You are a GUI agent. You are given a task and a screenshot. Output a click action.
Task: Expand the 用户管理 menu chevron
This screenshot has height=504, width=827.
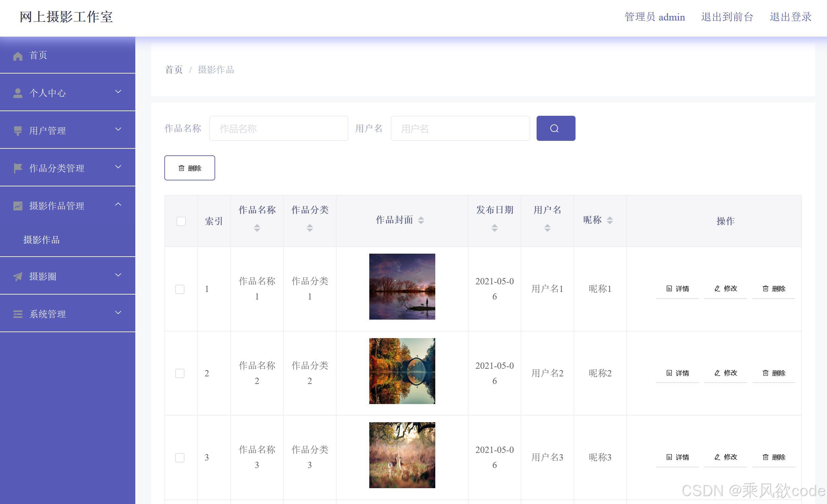click(118, 129)
